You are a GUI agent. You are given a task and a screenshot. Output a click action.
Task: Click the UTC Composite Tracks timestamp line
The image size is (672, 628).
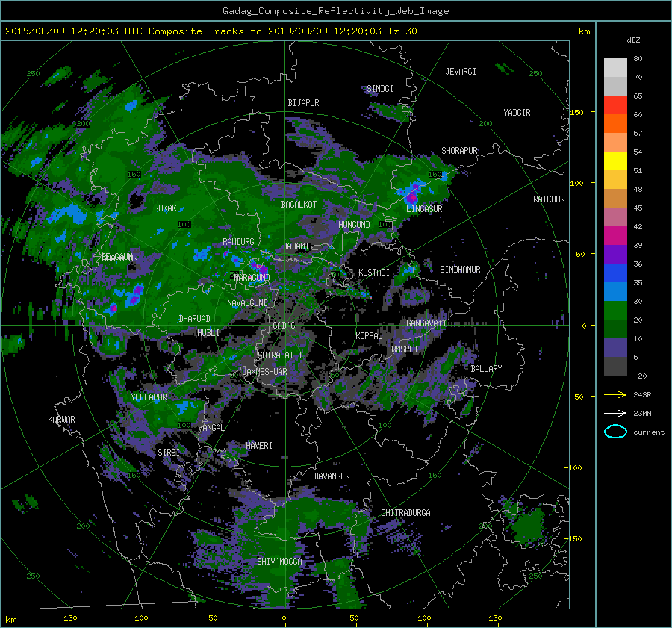coord(211,31)
